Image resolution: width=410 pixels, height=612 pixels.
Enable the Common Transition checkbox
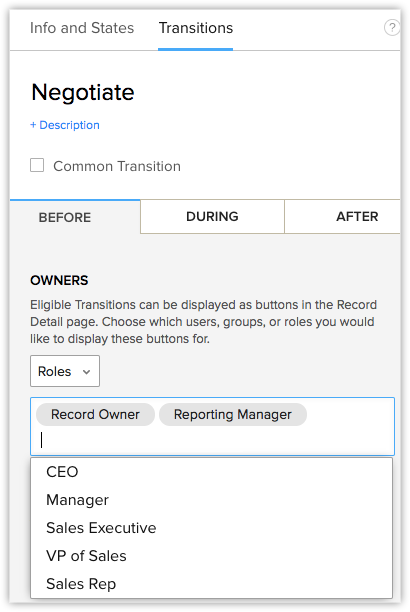coord(37,165)
